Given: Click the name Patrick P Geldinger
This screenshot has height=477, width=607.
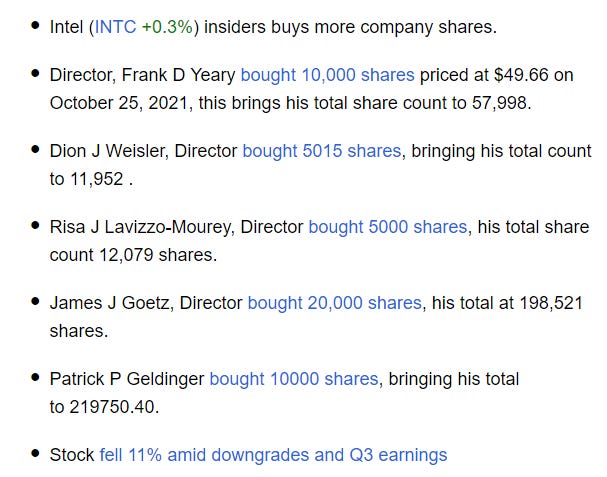Looking at the screenshot, I should [127, 379].
